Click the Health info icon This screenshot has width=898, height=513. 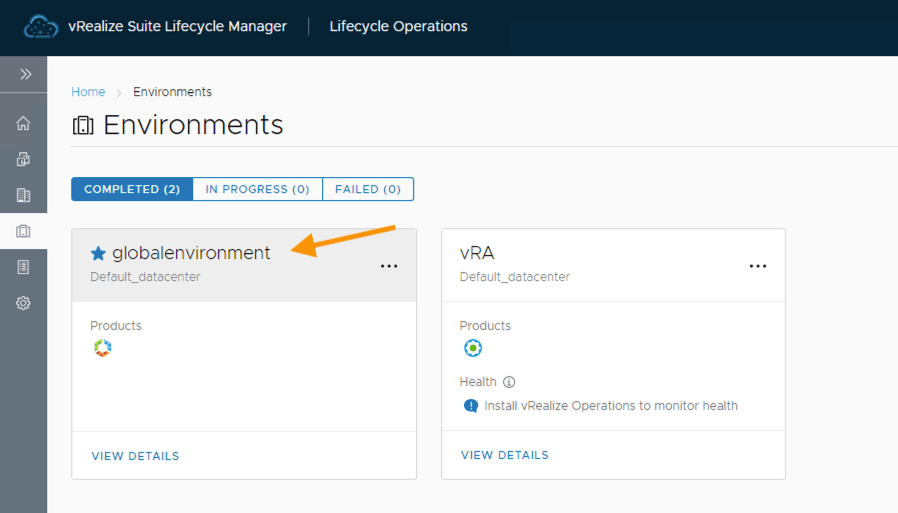[509, 382]
